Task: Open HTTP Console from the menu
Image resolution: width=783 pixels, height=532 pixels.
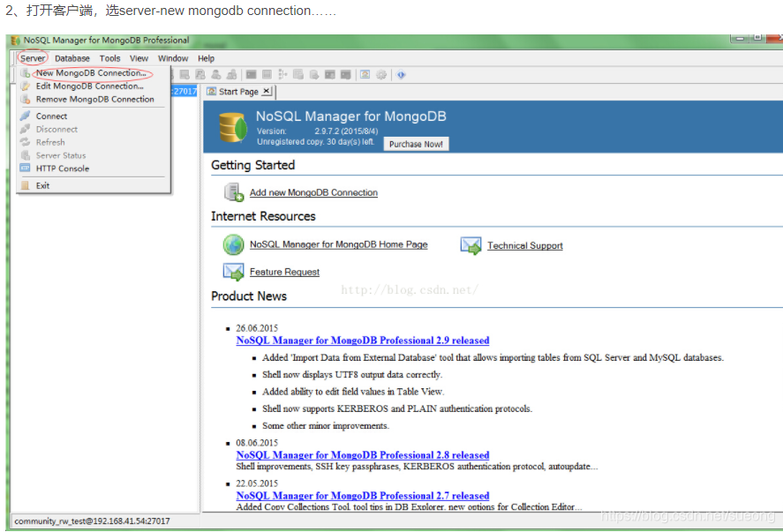Action: [63, 169]
